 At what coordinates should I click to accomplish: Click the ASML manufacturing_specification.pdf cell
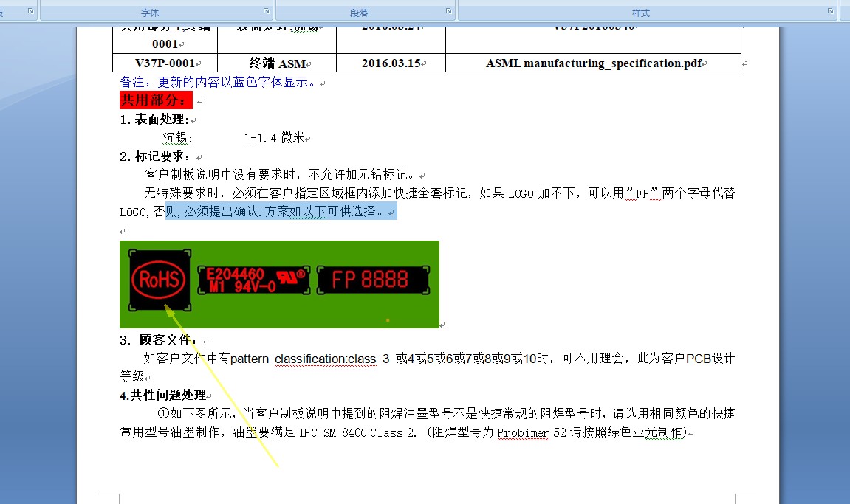tap(594, 63)
